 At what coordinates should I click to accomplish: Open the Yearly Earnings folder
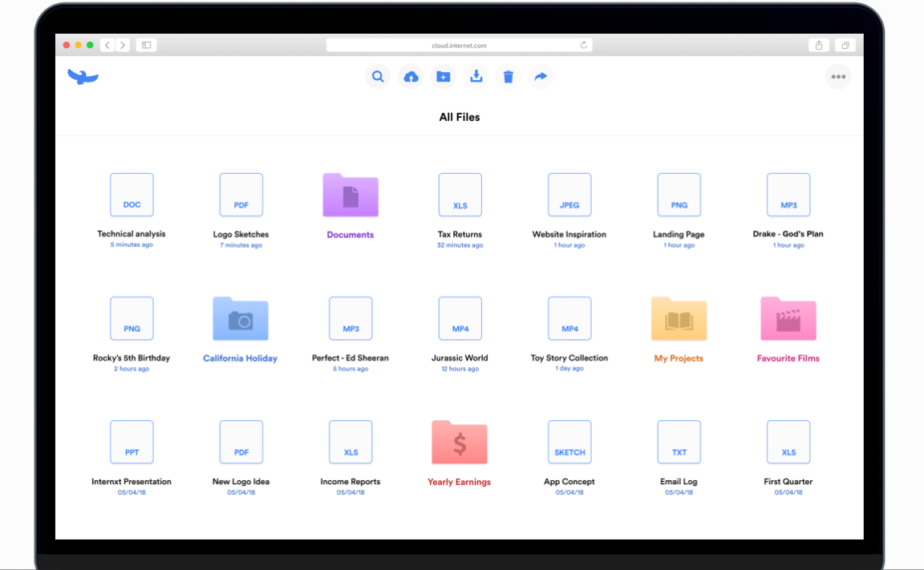(460, 442)
